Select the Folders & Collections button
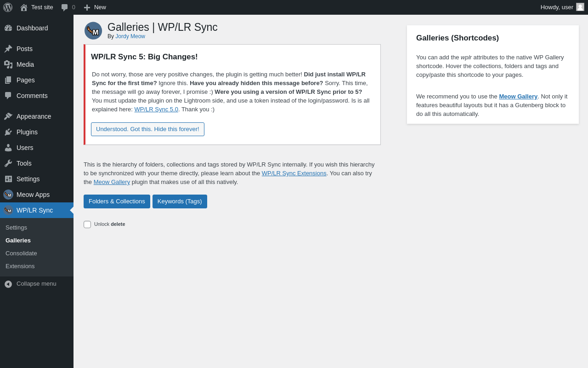The width and height of the screenshot is (588, 368). pyautogui.click(x=117, y=201)
